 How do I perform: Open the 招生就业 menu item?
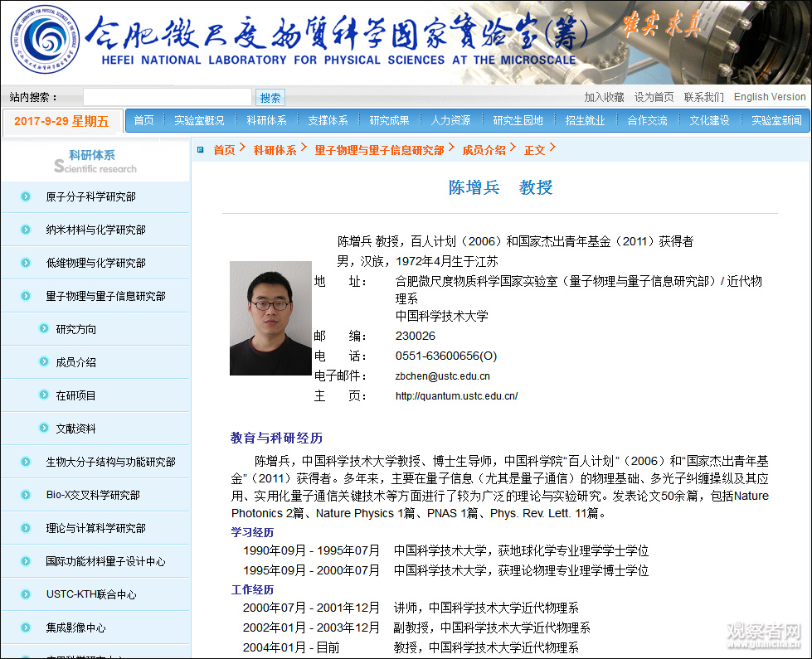583,119
